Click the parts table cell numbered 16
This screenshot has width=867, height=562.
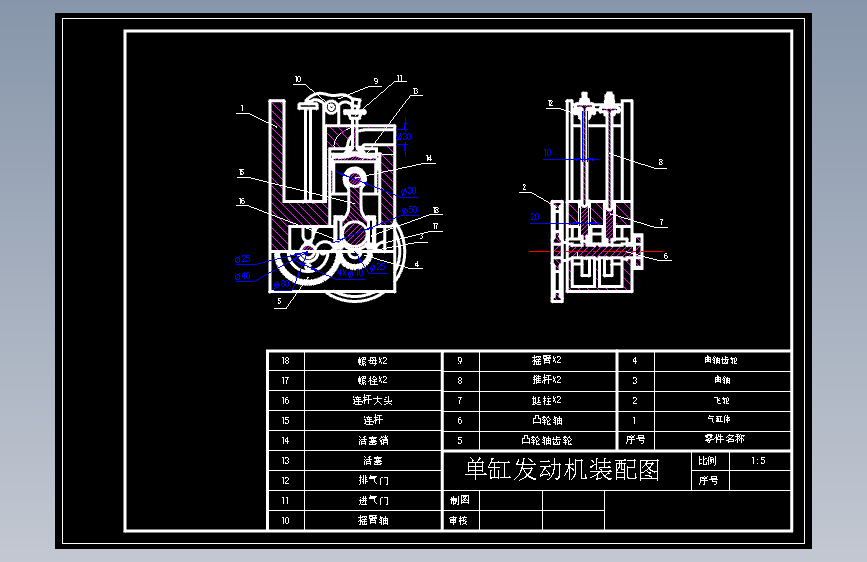(285, 400)
